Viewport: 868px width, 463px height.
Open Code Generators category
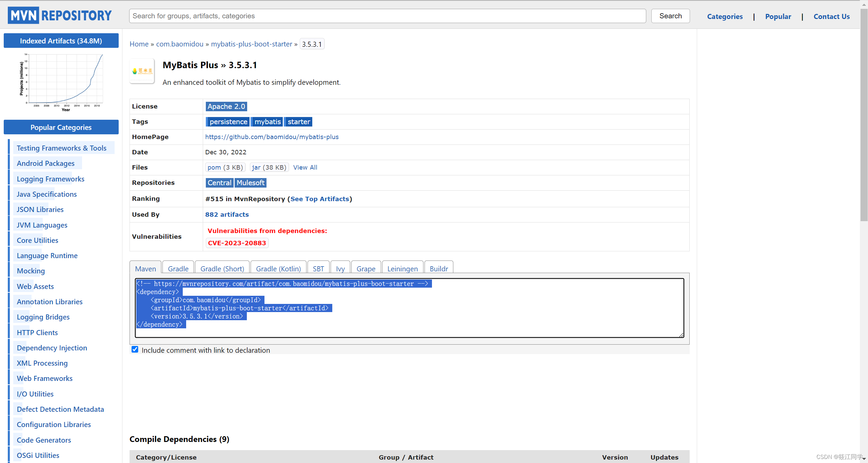pyautogui.click(x=44, y=440)
